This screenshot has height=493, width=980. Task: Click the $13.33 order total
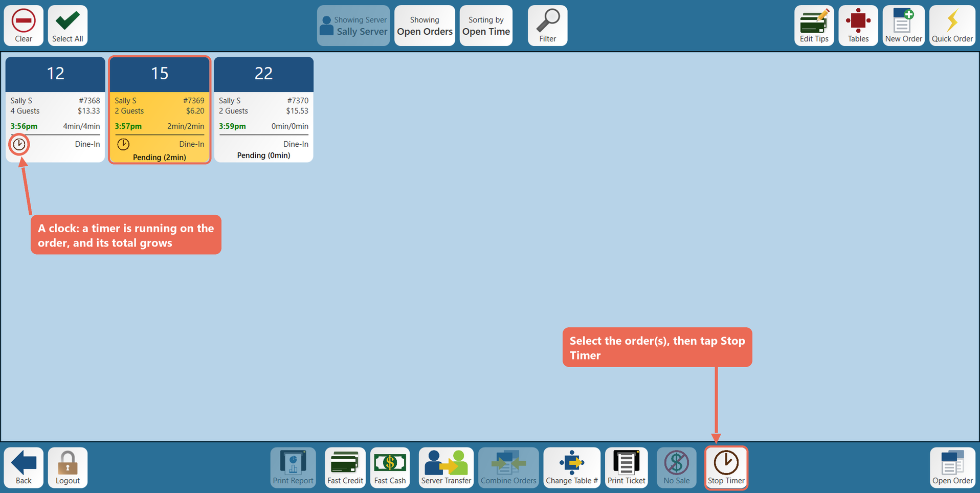[89, 111]
